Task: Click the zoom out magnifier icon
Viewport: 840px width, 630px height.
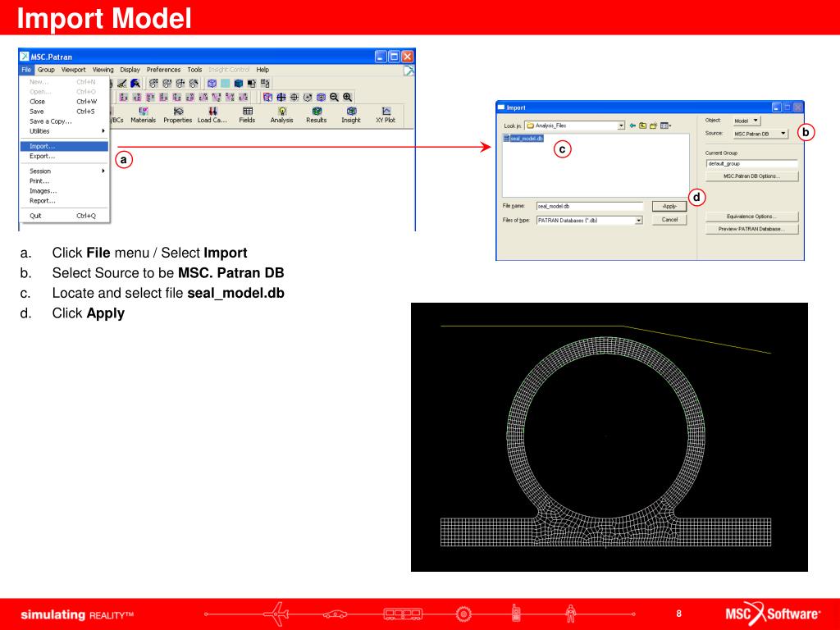Action: coord(335,97)
